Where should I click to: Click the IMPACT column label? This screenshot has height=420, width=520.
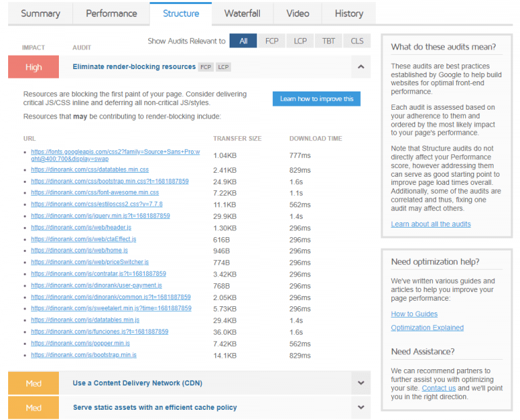point(33,48)
